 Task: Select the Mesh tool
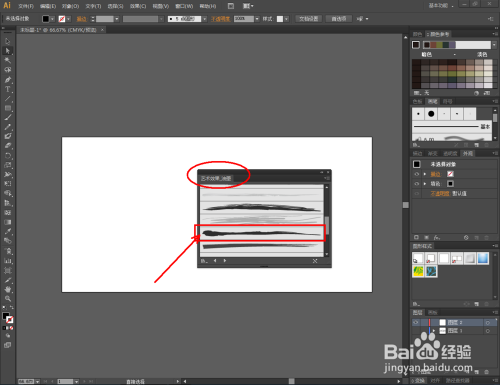pyautogui.click(x=7, y=212)
